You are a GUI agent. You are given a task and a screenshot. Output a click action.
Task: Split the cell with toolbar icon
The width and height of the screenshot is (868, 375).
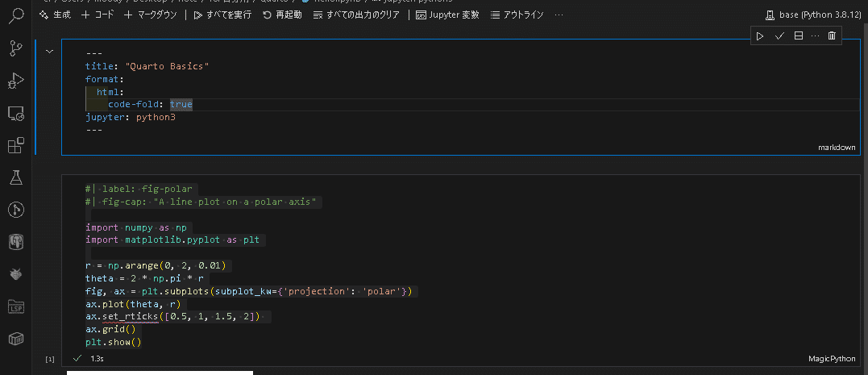[x=798, y=36]
